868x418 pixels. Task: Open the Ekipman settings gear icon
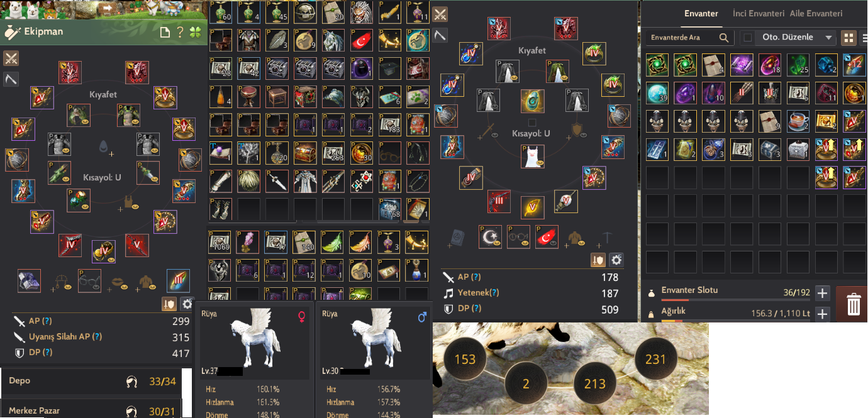(x=187, y=304)
